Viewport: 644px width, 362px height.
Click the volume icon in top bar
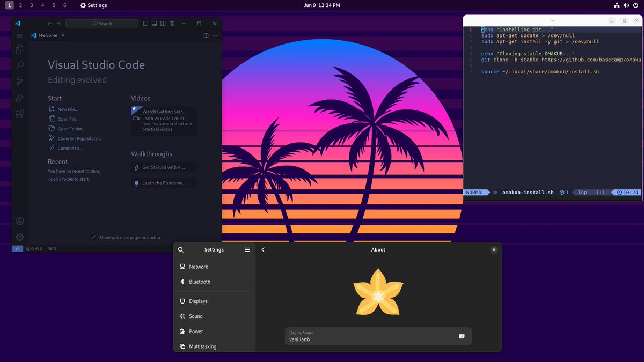[626, 5]
